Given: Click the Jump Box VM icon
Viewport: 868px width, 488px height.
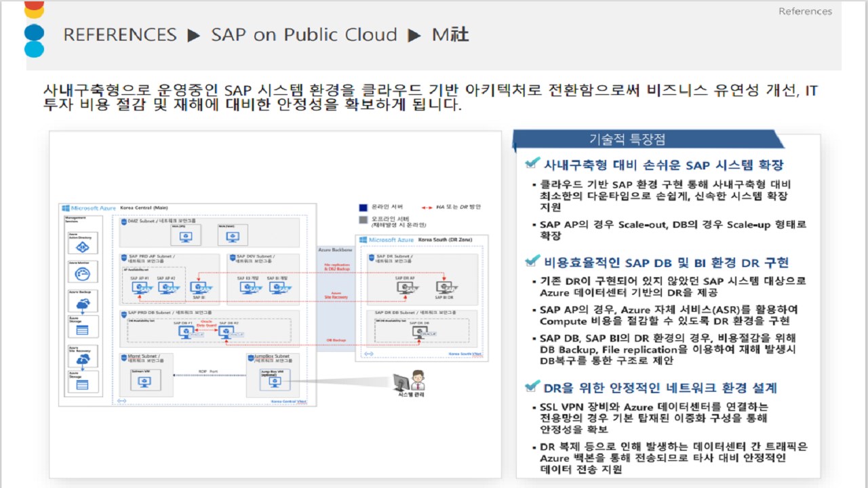Looking at the screenshot, I should [275, 382].
